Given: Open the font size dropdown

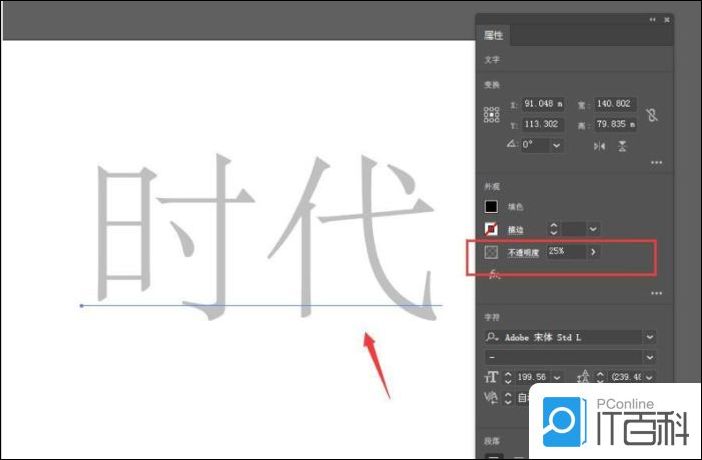Looking at the screenshot, I should tap(556, 378).
